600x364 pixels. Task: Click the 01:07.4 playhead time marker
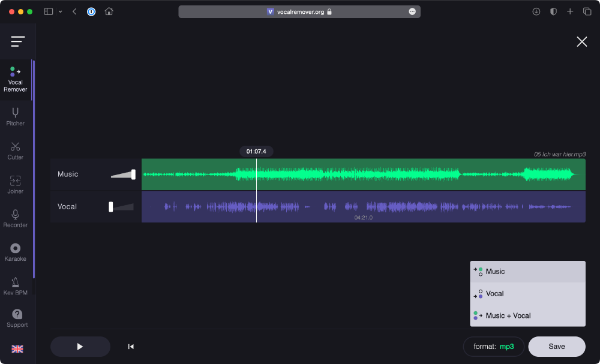(x=256, y=151)
